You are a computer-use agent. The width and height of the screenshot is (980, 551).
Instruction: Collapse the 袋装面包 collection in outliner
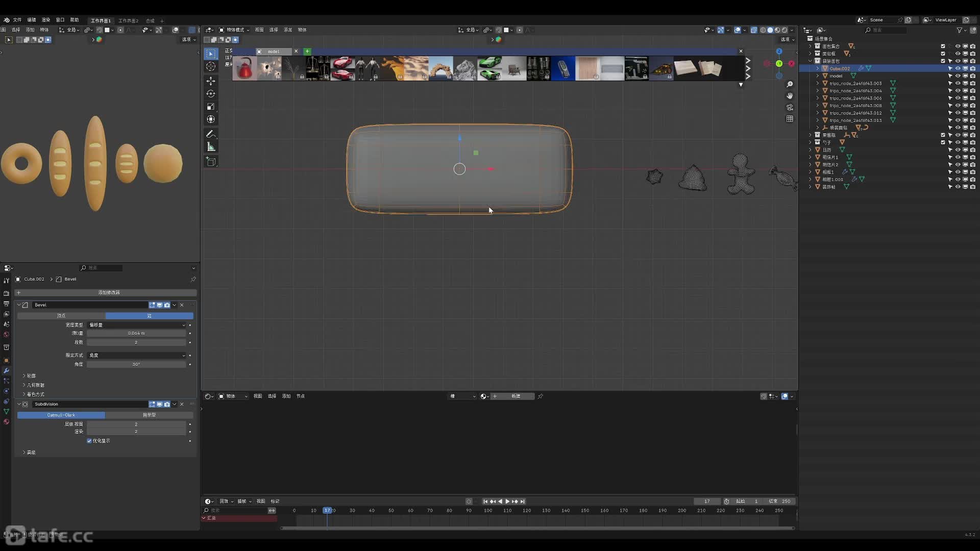click(810, 61)
